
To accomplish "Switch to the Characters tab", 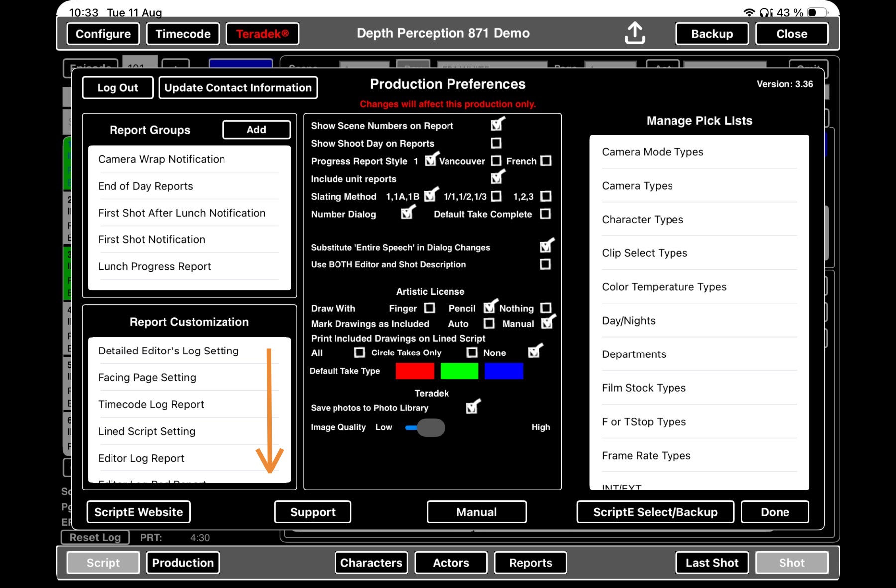I will [371, 563].
